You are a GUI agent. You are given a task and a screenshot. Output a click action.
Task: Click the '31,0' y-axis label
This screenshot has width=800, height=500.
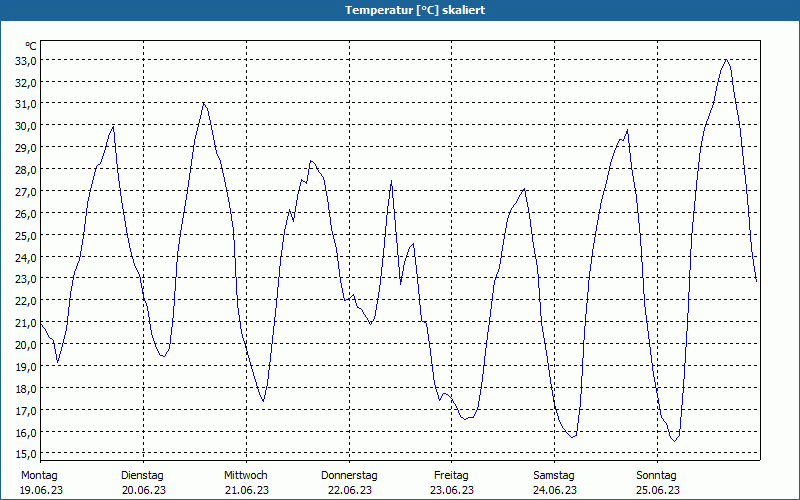[x=26, y=104]
